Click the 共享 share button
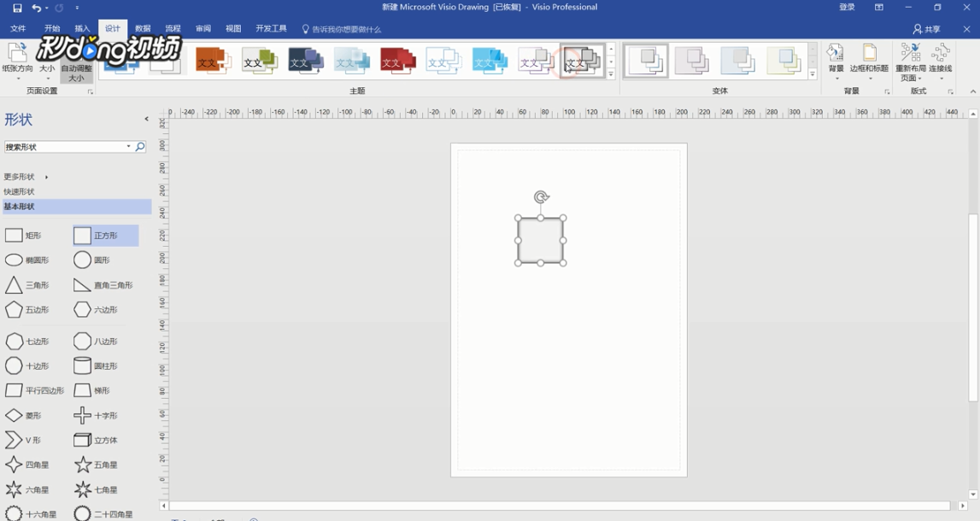This screenshot has height=521, width=980. coord(927,29)
